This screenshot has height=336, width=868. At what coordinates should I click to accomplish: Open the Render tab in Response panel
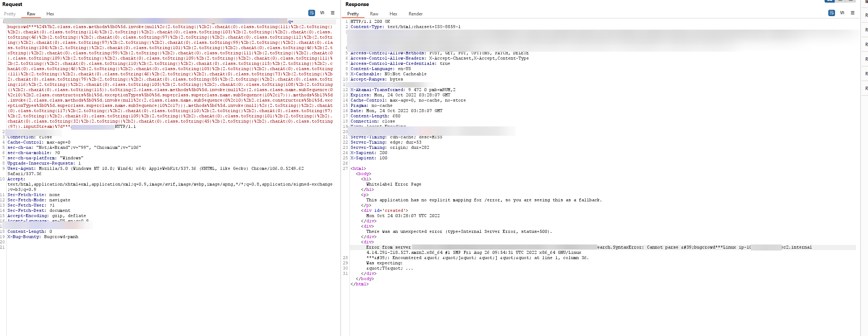coord(415,14)
